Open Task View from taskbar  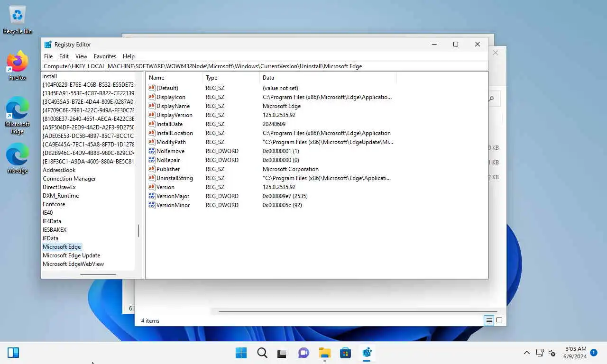click(x=283, y=353)
